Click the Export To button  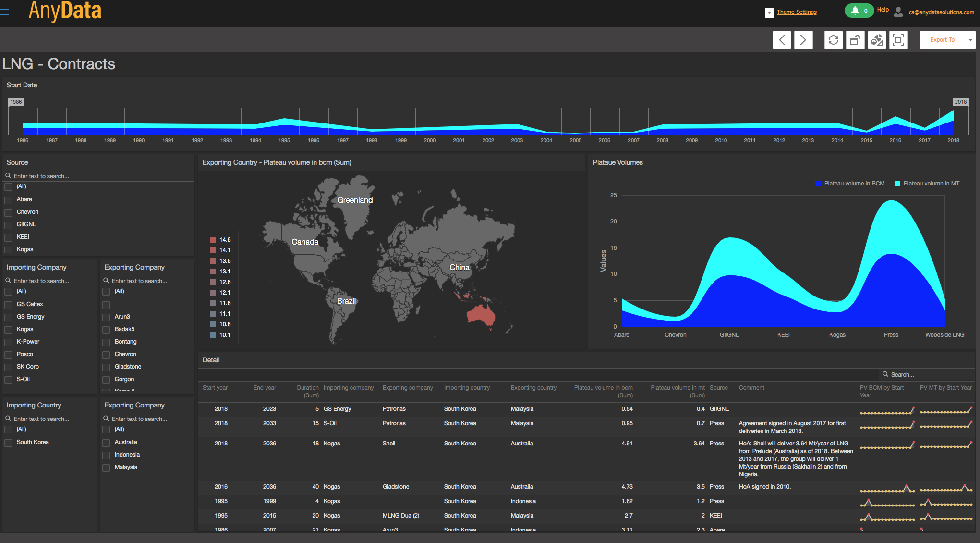pos(942,40)
